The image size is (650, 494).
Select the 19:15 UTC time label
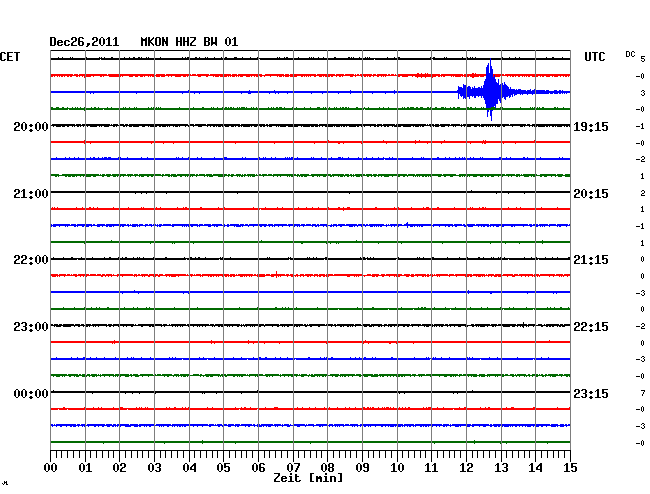click(x=591, y=127)
